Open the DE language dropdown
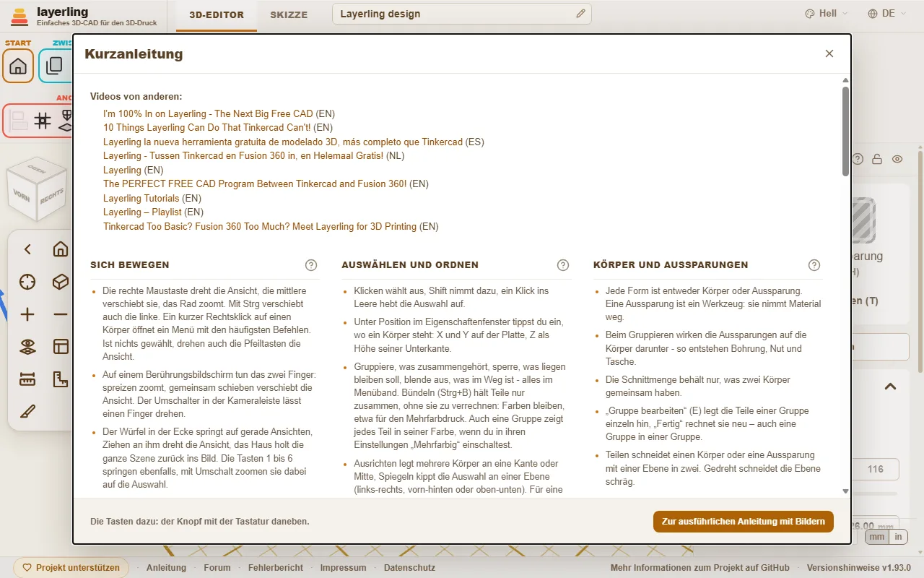This screenshot has width=924, height=578. 887,14
